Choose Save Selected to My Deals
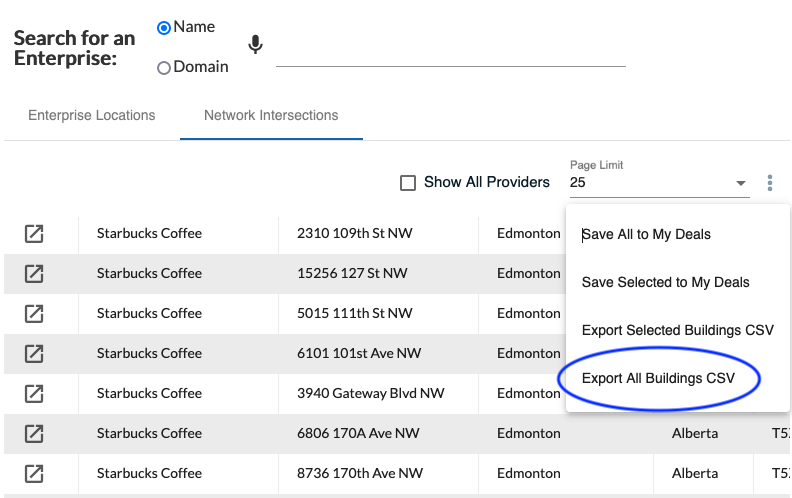The image size is (792, 498). click(x=665, y=282)
